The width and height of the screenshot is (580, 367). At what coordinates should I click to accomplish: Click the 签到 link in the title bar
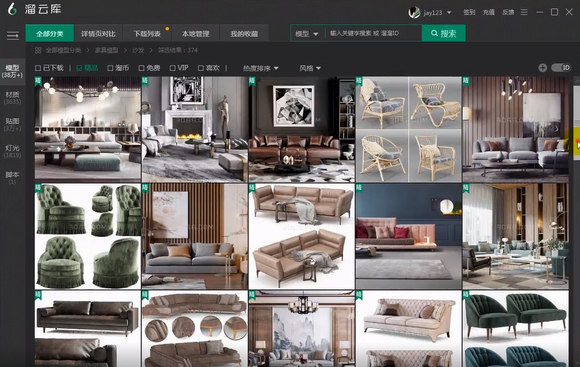(469, 12)
